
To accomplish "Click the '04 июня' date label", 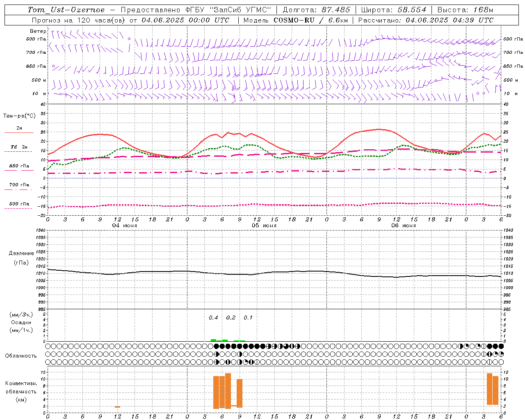I will point(125,226).
